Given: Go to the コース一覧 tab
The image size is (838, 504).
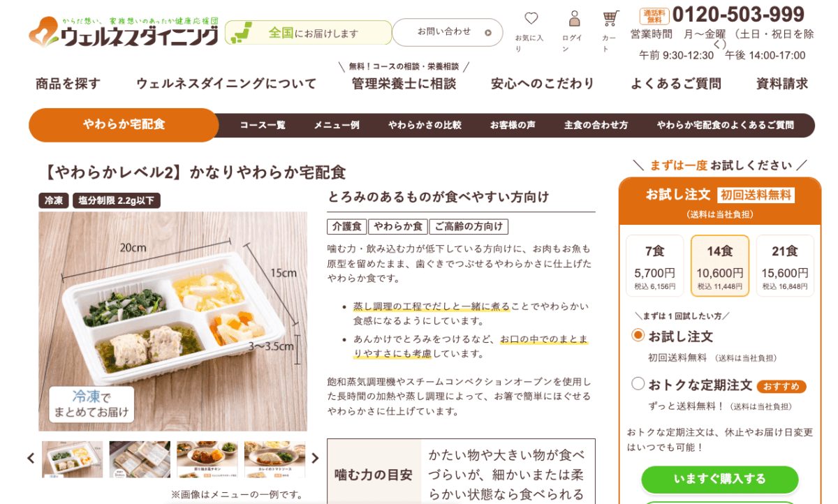Looking at the screenshot, I should pos(263,126).
